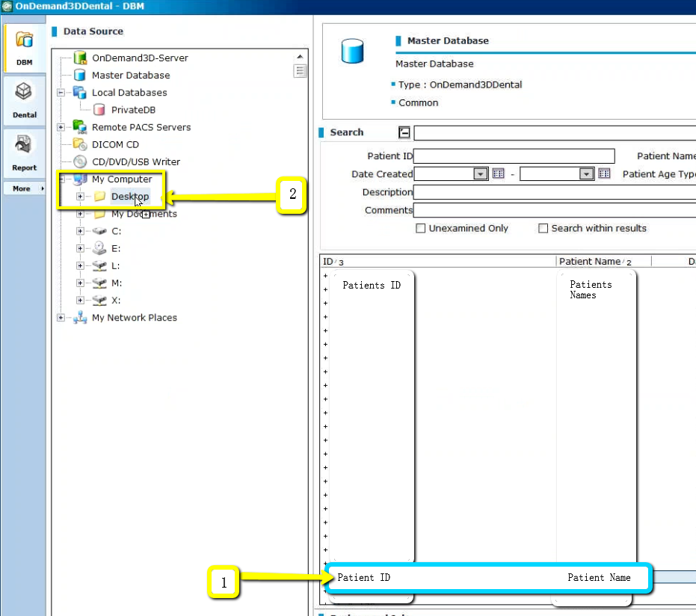Open the DBM module in sidebar
Screen dimensions: 696x616
point(24,48)
